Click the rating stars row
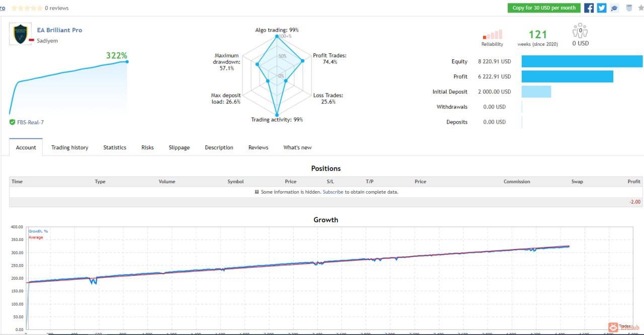Viewport: 644px width, 335px height. pos(26,8)
